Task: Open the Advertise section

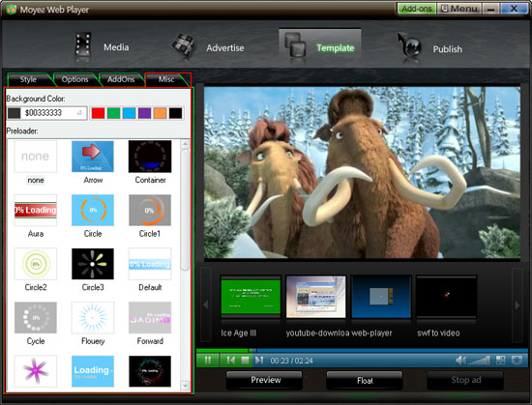Action: tap(208, 47)
